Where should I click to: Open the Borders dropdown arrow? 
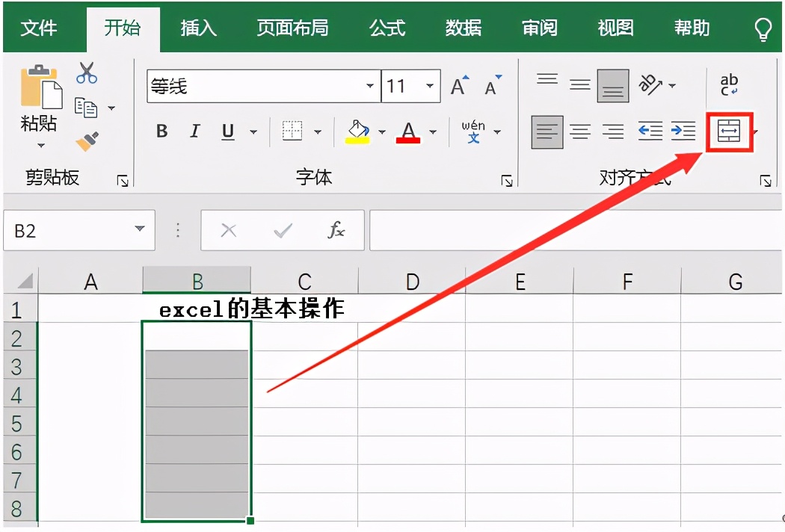pos(318,132)
